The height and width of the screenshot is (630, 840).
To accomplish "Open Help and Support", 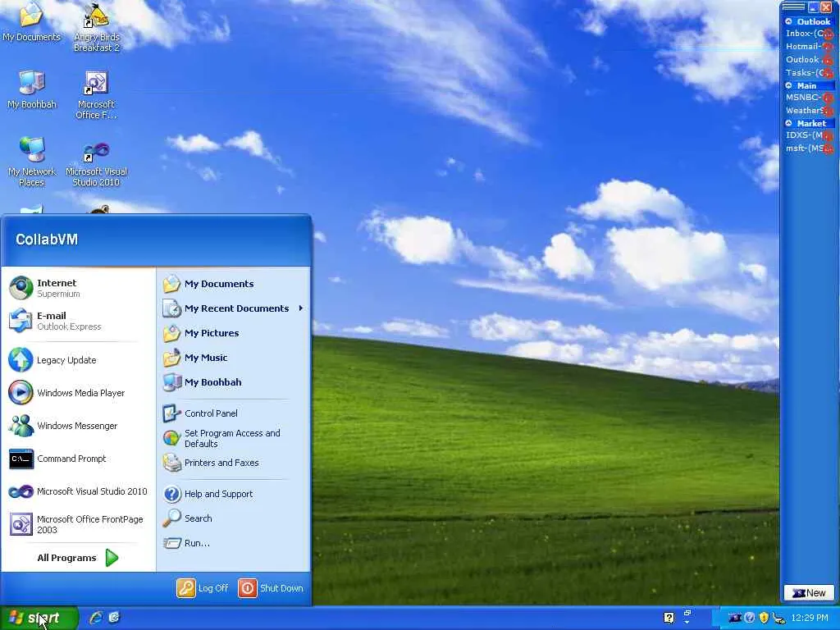I will (x=234, y=493).
